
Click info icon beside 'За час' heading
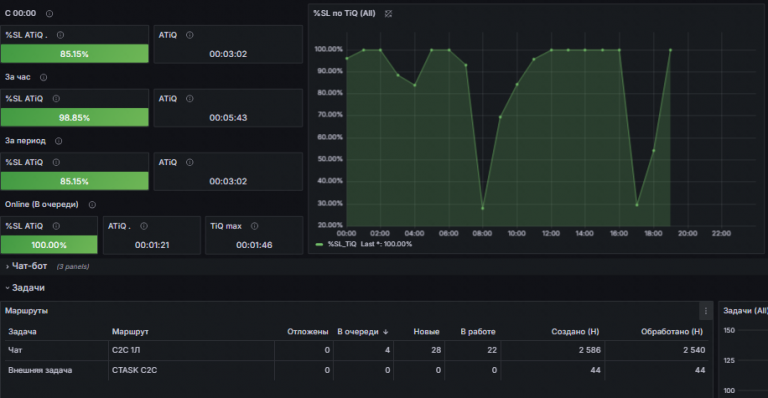pos(44,77)
